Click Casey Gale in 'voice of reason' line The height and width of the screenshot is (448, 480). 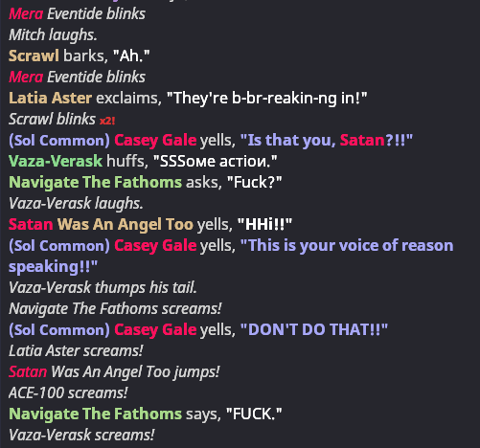155,246
